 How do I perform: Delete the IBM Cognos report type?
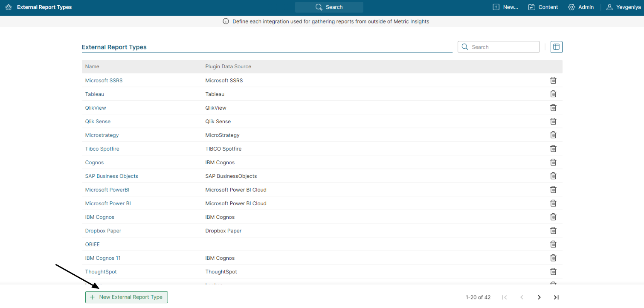click(553, 217)
